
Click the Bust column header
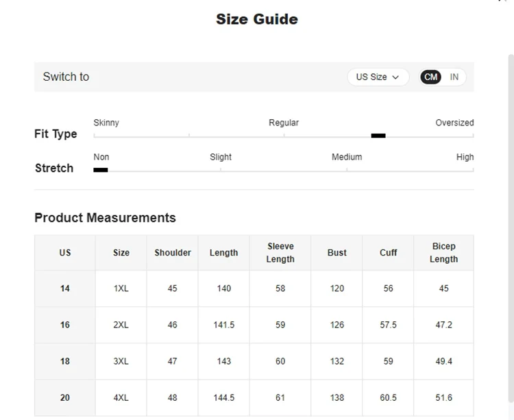tap(336, 253)
